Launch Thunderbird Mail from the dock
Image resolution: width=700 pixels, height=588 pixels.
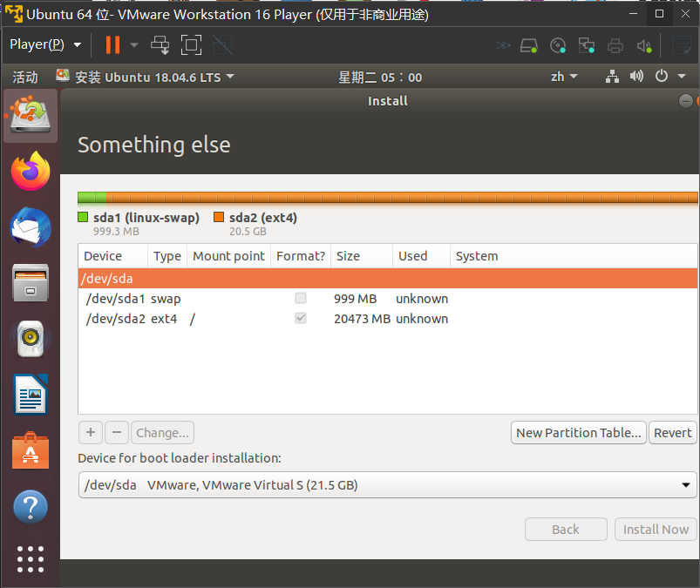(x=31, y=228)
